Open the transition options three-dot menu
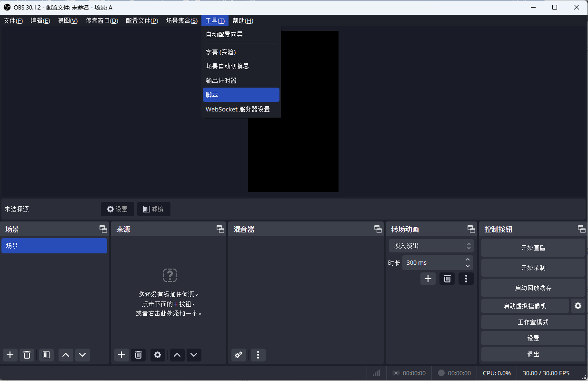588x381 pixels. pyautogui.click(x=466, y=279)
